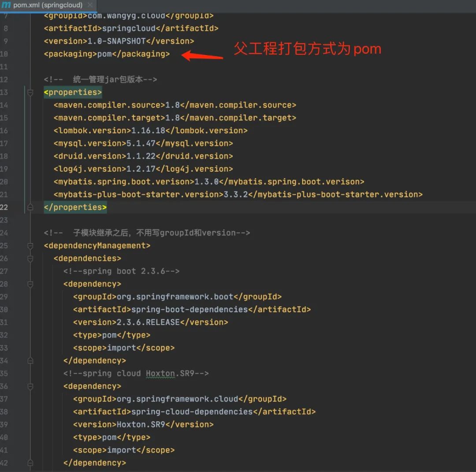The height and width of the screenshot is (472, 476).
Task: Click druid.version 1.1.22 line
Action: [143, 156]
